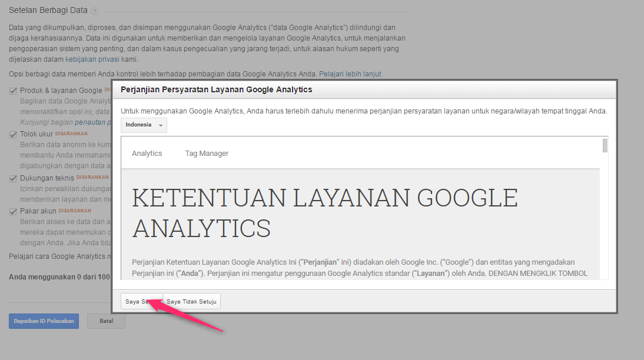Toggle the Dukungan teknis checkbox
The height and width of the screenshot is (360, 644).
13,179
